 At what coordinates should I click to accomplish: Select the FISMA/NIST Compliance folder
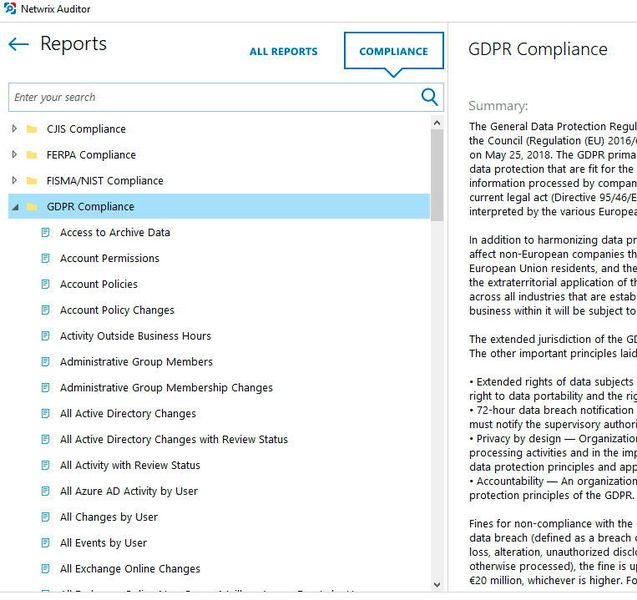coord(105,181)
